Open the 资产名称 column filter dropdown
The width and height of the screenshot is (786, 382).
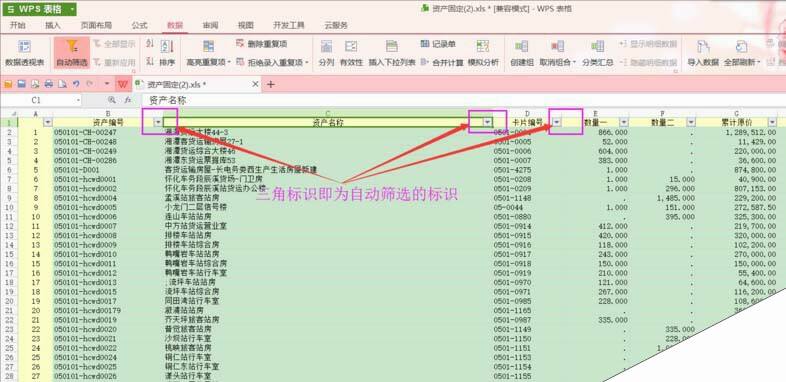point(487,122)
